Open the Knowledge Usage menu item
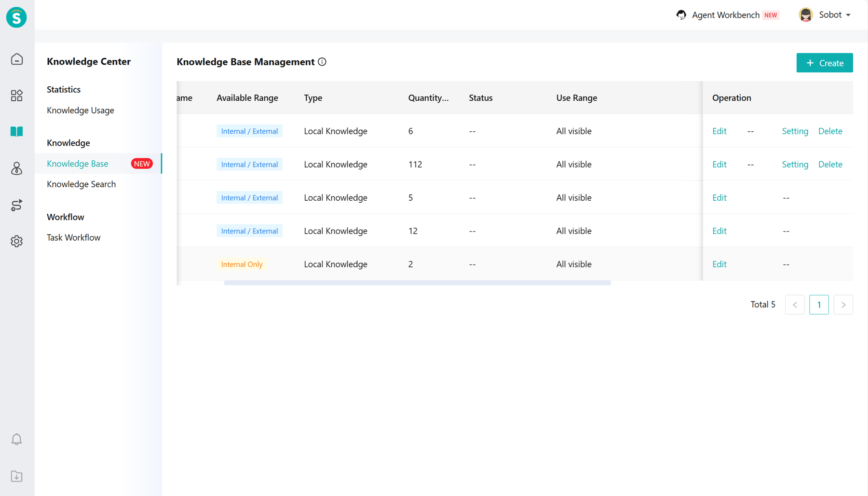The width and height of the screenshot is (868, 496). [x=81, y=110]
